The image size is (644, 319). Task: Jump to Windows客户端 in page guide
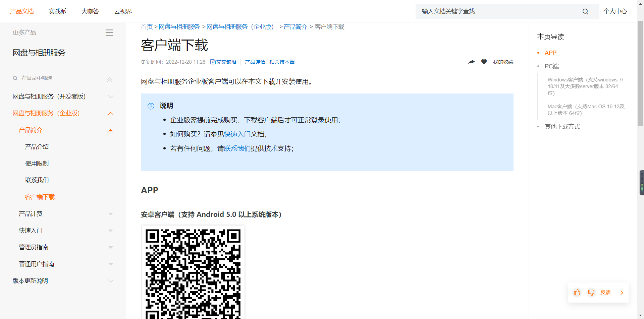coord(585,86)
